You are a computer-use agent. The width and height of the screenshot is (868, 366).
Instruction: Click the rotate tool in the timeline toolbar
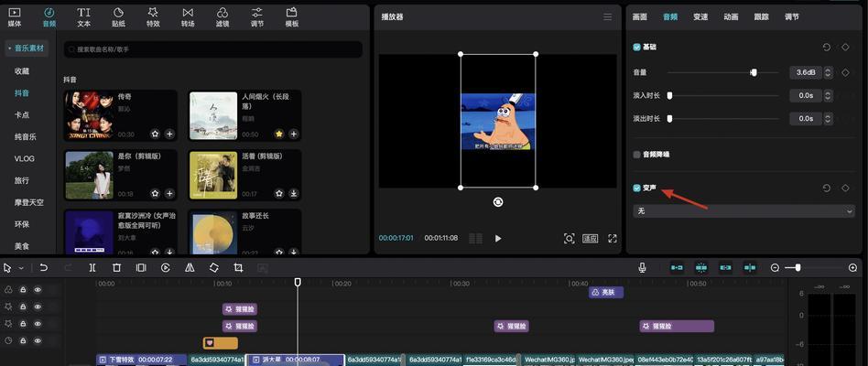coord(214,267)
